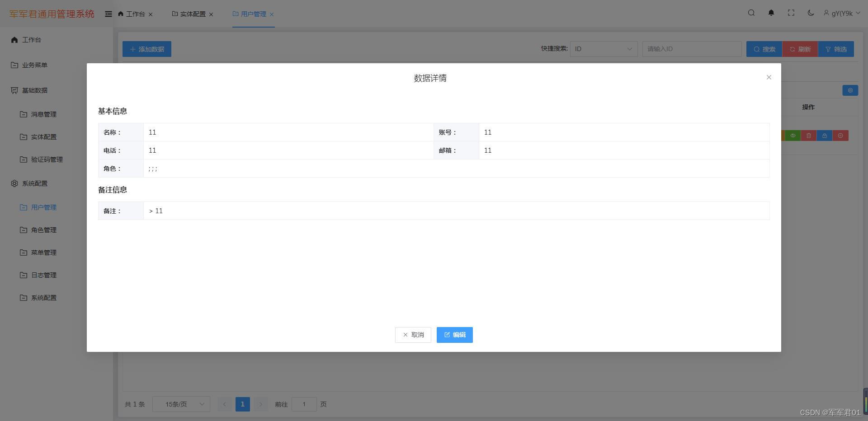
Task: Expand the gY(Y9k account menu
Action: [842, 13]
